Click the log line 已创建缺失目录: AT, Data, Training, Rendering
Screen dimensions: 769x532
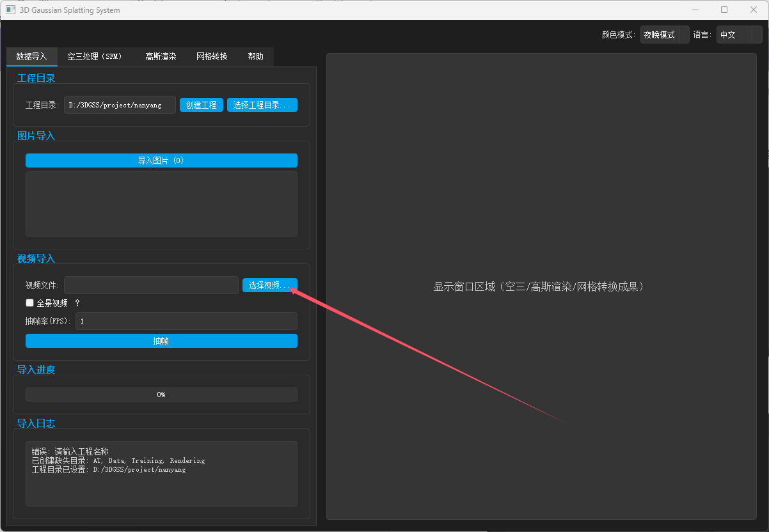click(118, 460)
